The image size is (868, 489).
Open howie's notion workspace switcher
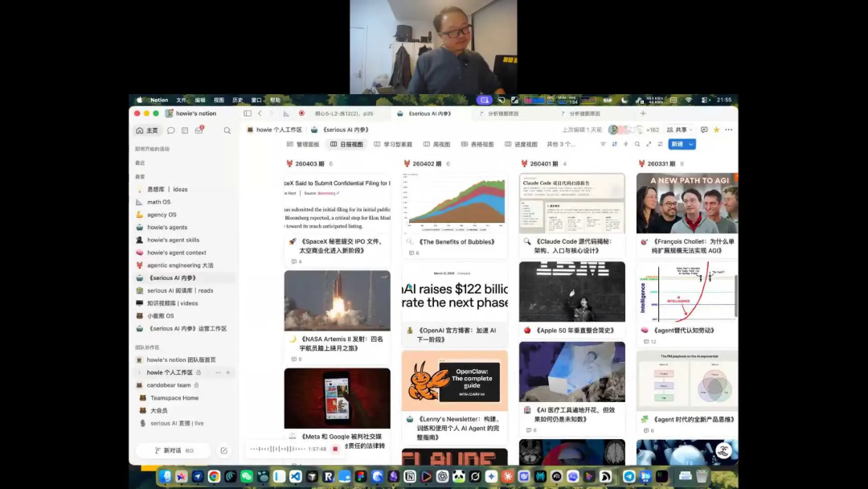tap(191, 113)
